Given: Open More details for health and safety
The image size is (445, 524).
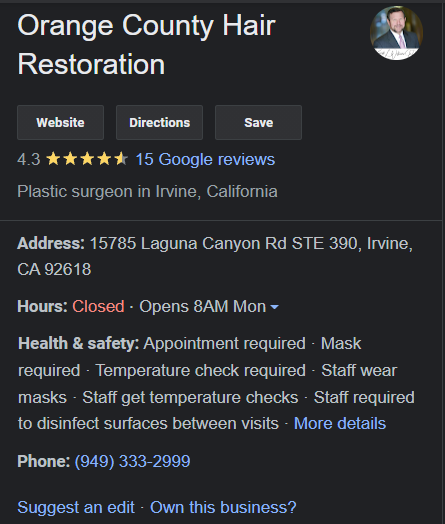Looking at the screenshot, I should click(x=340, y=423).
